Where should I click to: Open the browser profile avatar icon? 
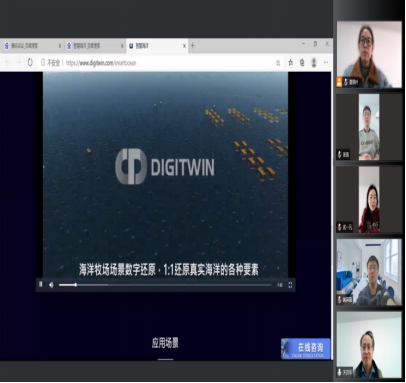point(314,62)
